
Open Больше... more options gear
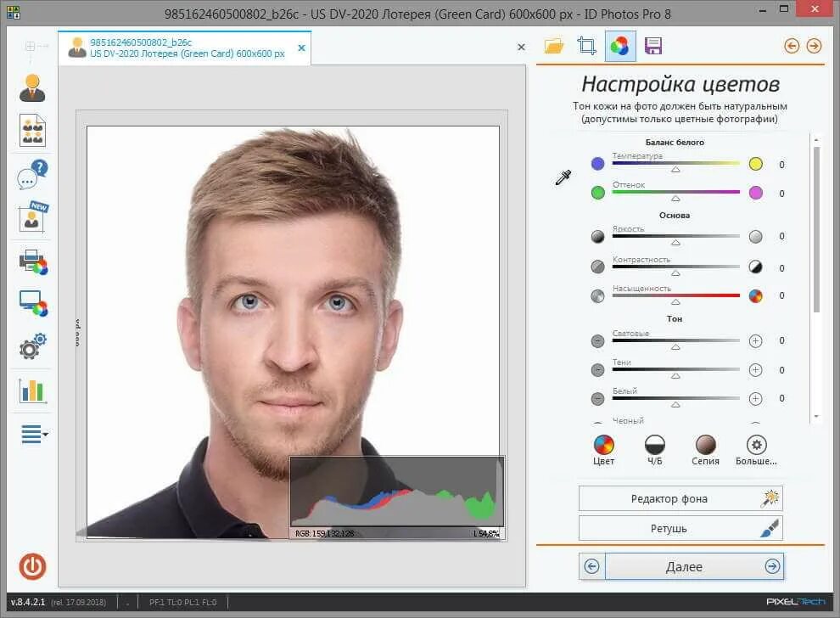pyautogui.click(x=756, y=450)
